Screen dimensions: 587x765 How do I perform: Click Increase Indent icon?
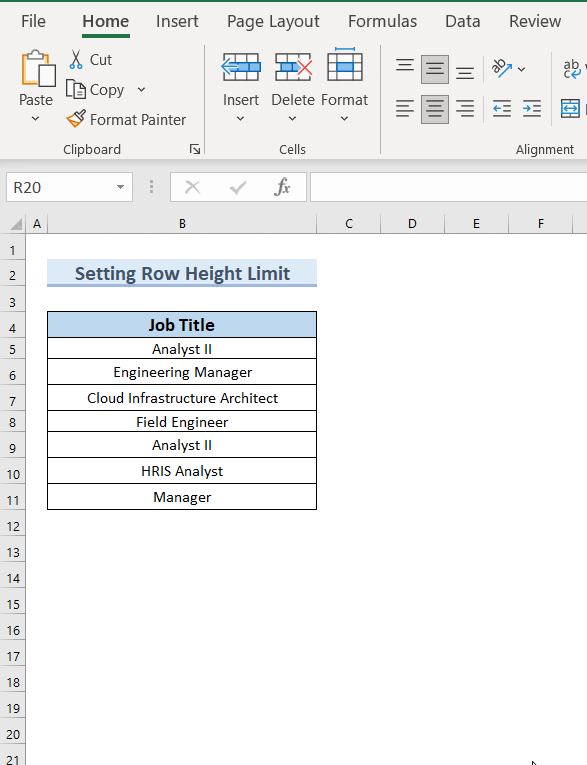tap(531, 108)
